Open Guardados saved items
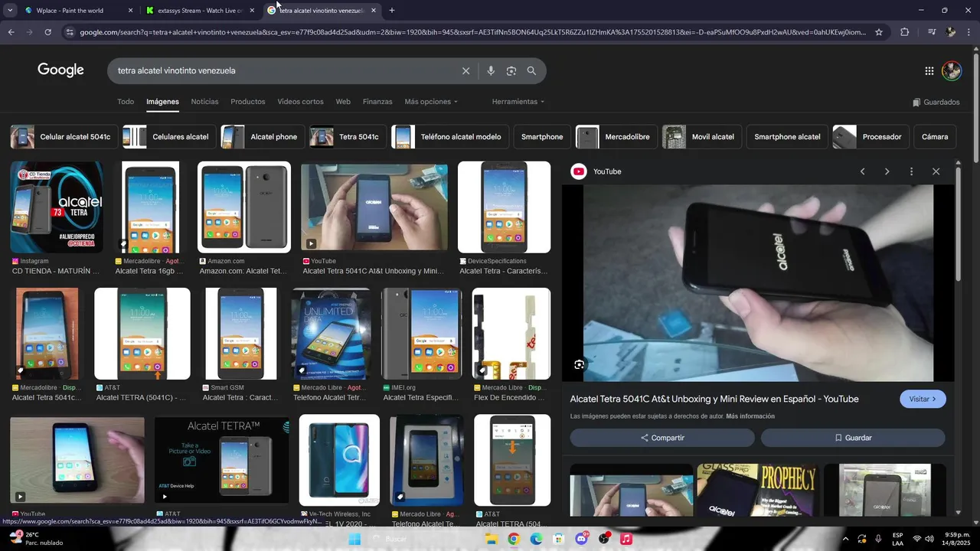This screenshot has height=551, width=980. tap(936, 102)
